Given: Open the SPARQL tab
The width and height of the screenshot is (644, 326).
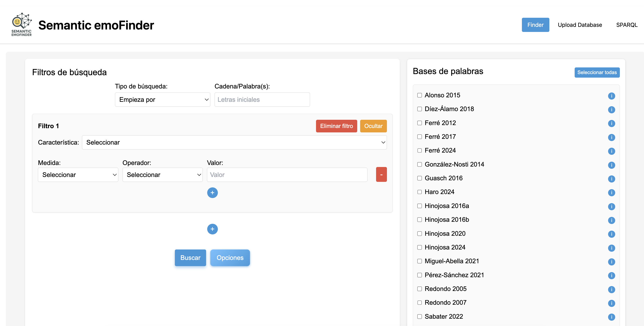Looking at the screenshot, I should (x=626, y=25).
